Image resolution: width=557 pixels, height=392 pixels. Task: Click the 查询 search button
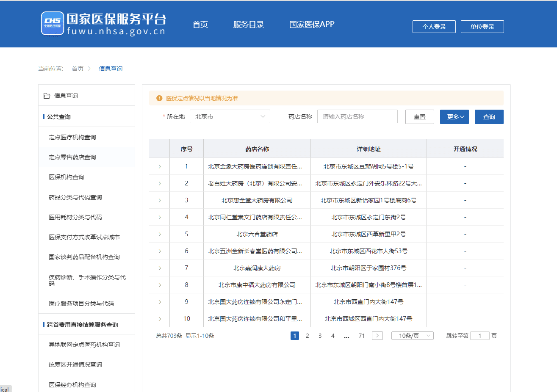click(x=489, y=117)
